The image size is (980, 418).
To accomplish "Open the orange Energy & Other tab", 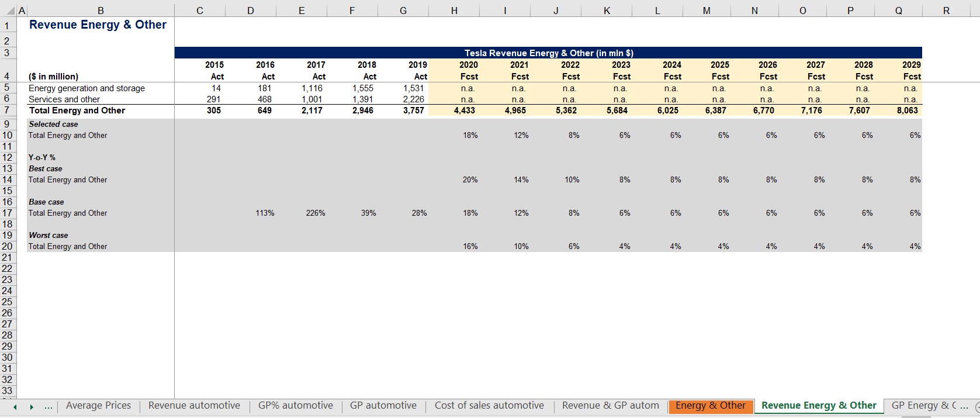I will [x=711, y=406].
